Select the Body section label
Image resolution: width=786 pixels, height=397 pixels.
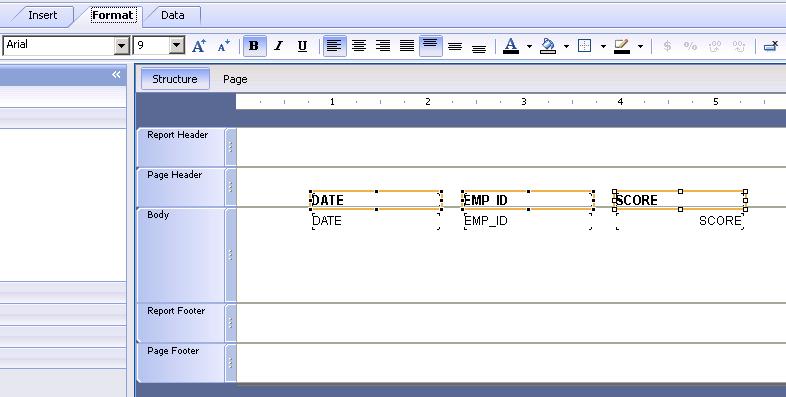(x=158, y=215)
